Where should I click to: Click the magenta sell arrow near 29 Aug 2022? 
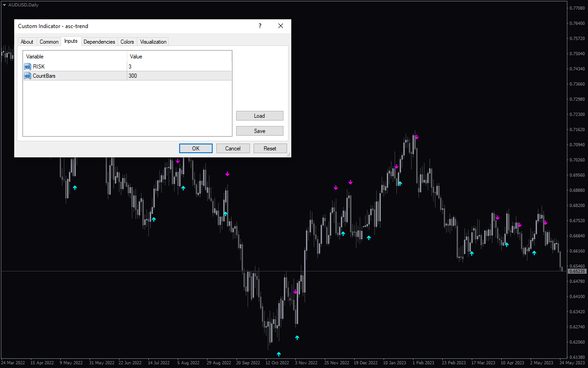[x=227, y=174]
